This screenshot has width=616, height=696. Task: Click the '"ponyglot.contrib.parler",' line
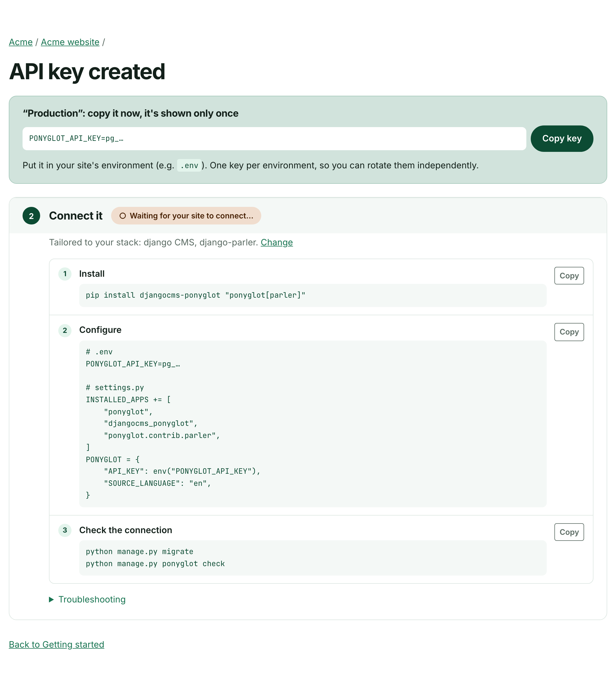pyautogui.click(x=162, y=435)
